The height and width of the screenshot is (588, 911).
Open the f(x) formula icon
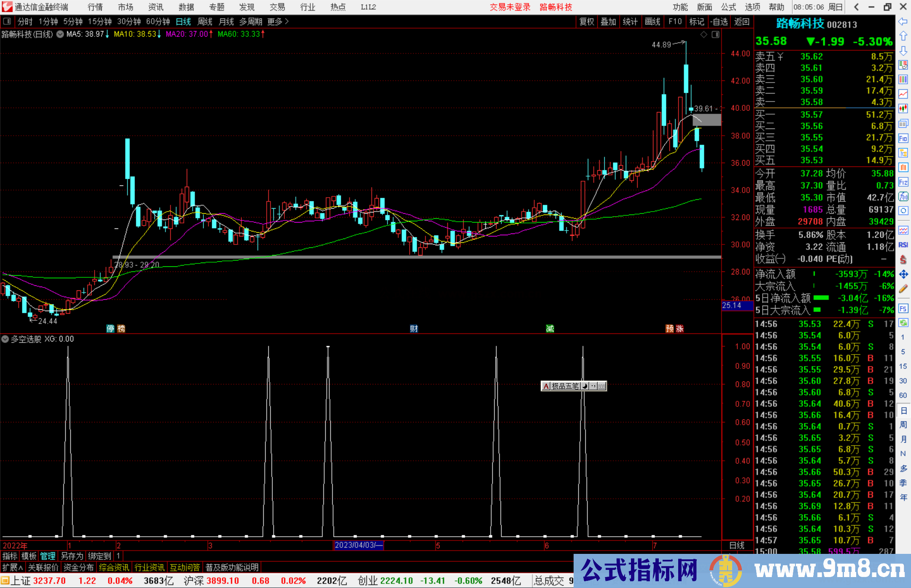click(x=903, y=196)
